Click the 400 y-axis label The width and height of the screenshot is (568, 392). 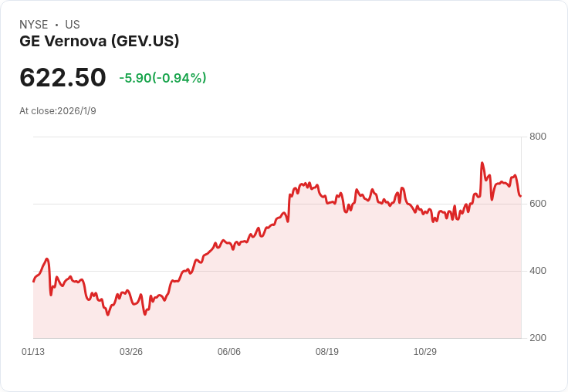[538, 271]
